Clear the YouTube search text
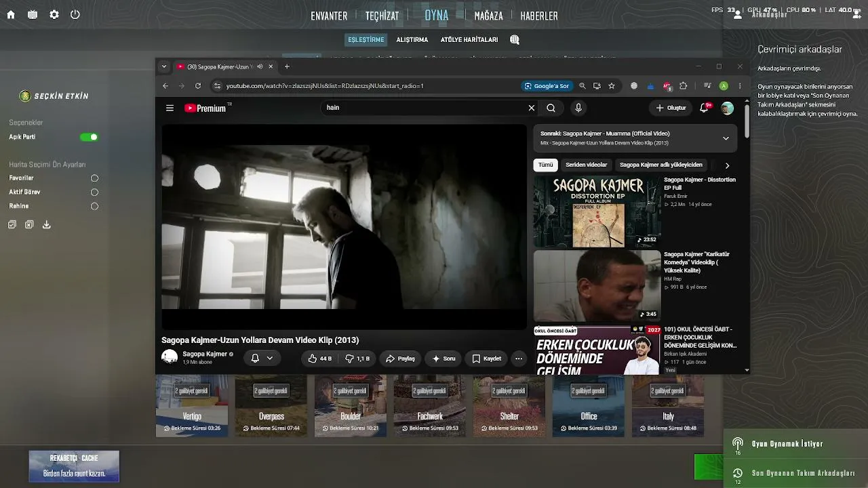This screenshot has height=488, width=868. pos(532,108)
